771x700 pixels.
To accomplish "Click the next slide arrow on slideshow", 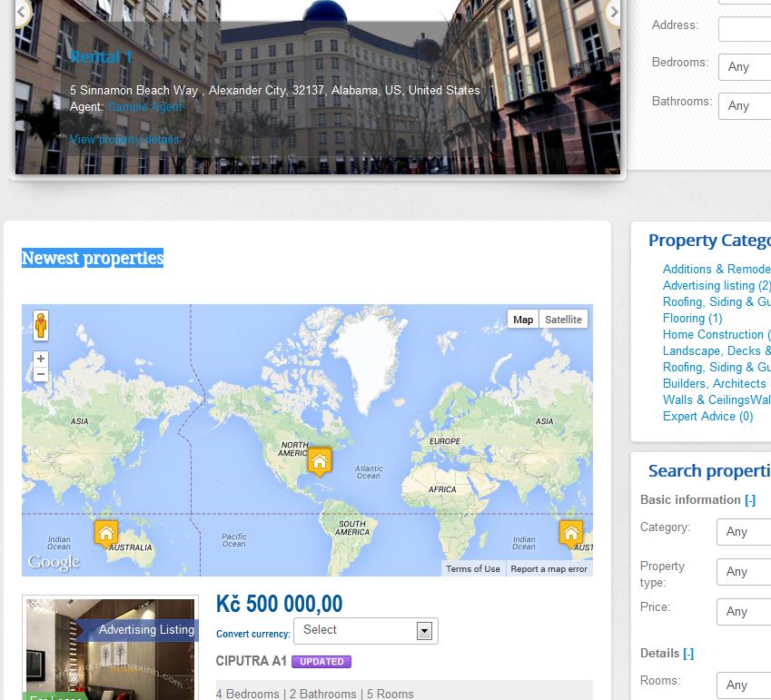I will 614,12.
